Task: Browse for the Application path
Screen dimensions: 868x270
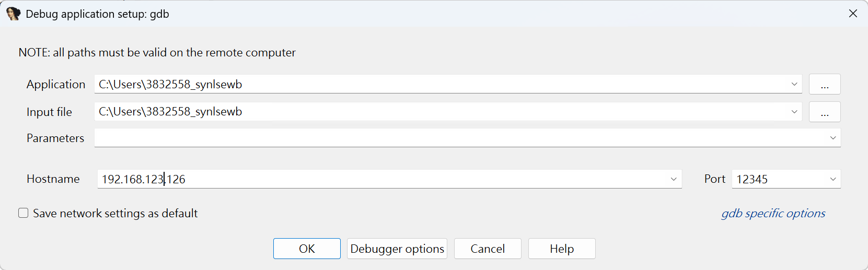Action: (824, 85)
